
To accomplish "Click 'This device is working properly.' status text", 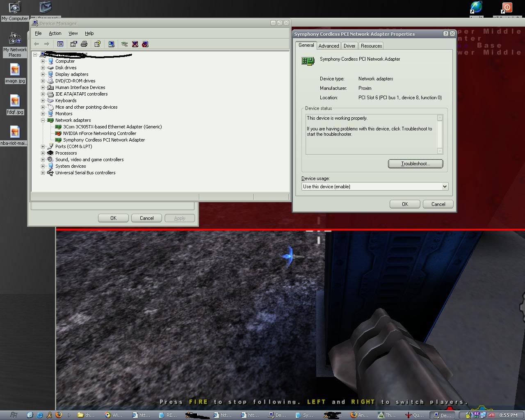I will click(337, 118).
